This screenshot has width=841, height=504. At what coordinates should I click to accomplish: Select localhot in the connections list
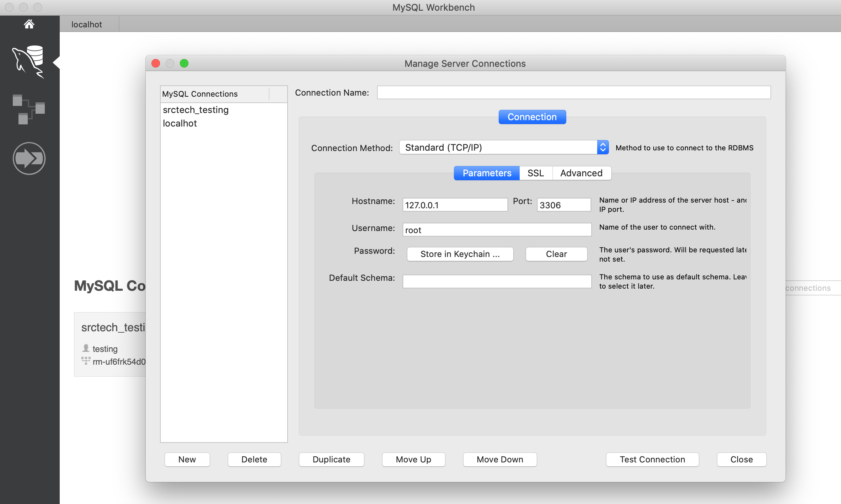tap(224, 123)
